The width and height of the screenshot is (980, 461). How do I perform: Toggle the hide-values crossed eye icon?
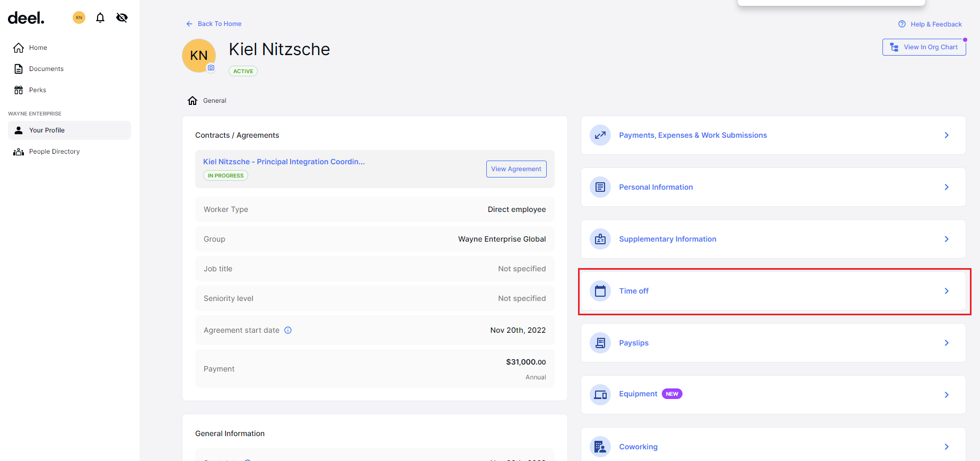pyautogui.click(x=122, y=18)
